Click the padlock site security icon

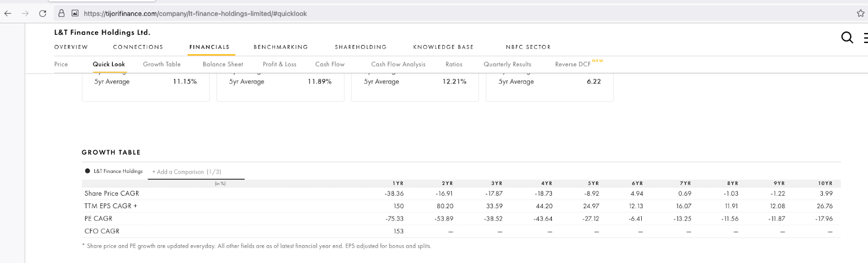(62, 14)
